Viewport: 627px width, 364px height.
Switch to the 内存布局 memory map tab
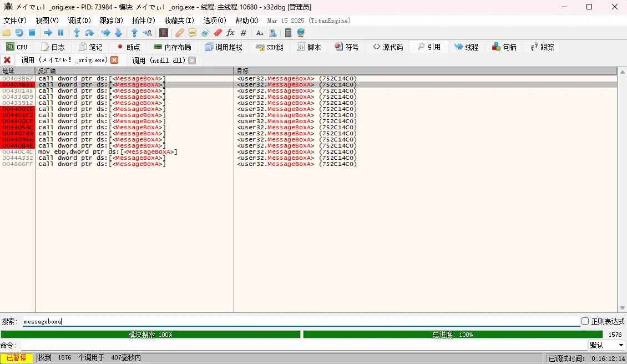[x=172, y=47]
